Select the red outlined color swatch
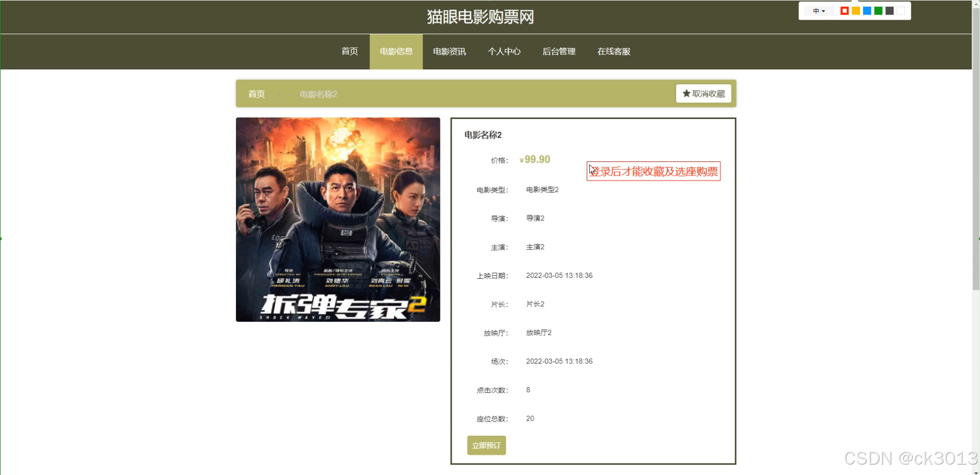Image resolution: width=980 pixels, height=475 pixels. [844, 11]
